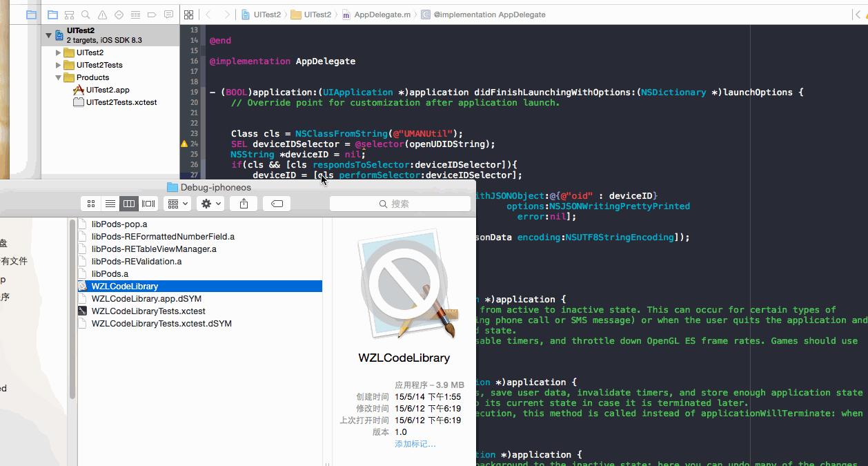
Task: Switch Finder to list view
Action: [x=110, y=204]
